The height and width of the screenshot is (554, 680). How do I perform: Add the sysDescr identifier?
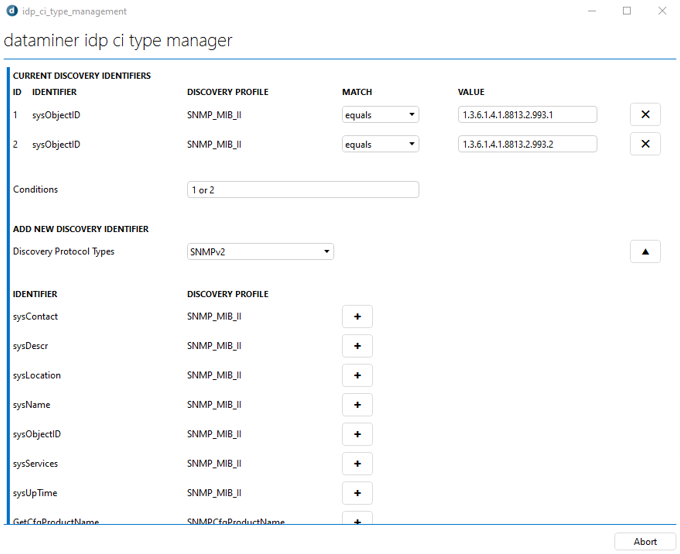tap(357, 346)
